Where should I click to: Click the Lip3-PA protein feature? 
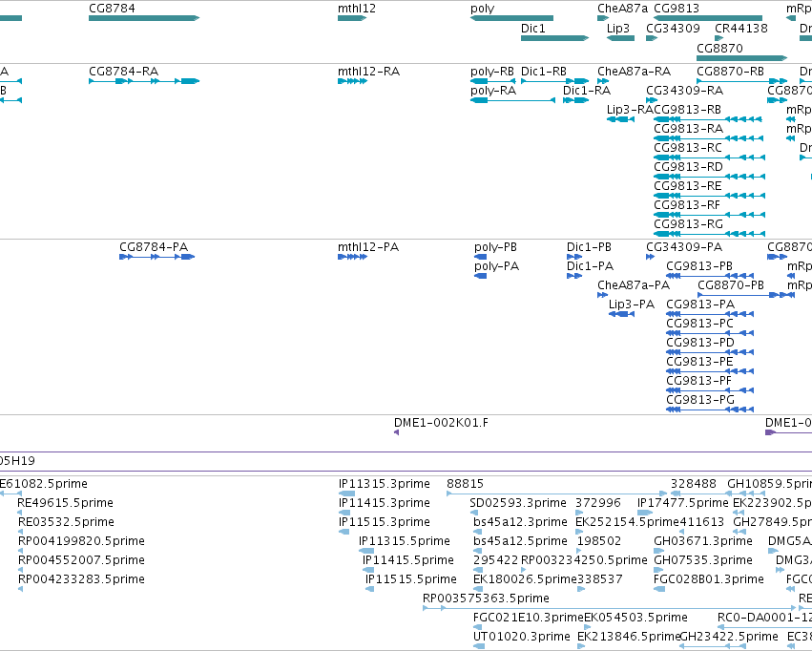coord(621,314)
